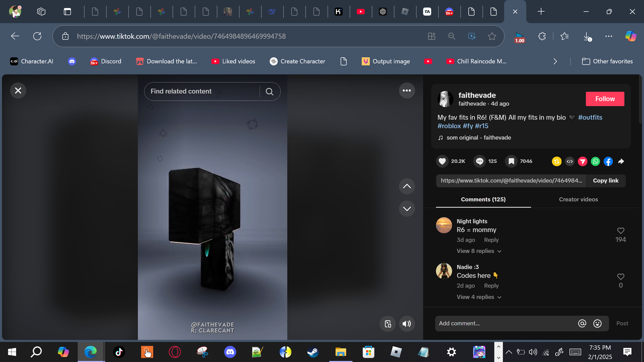Mute the video sound
Viewport: 644px width, 362px height.
point(407,324)
